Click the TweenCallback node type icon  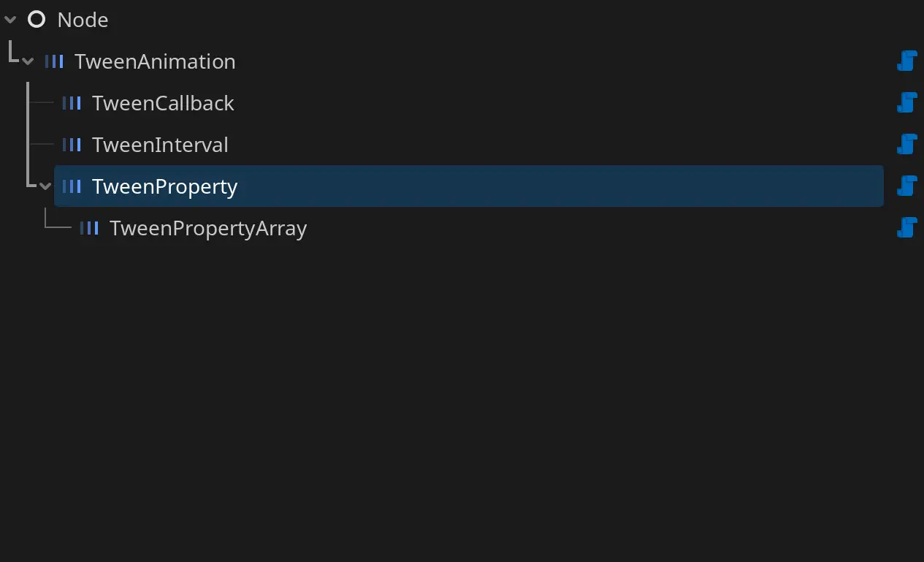click(72, 103)
